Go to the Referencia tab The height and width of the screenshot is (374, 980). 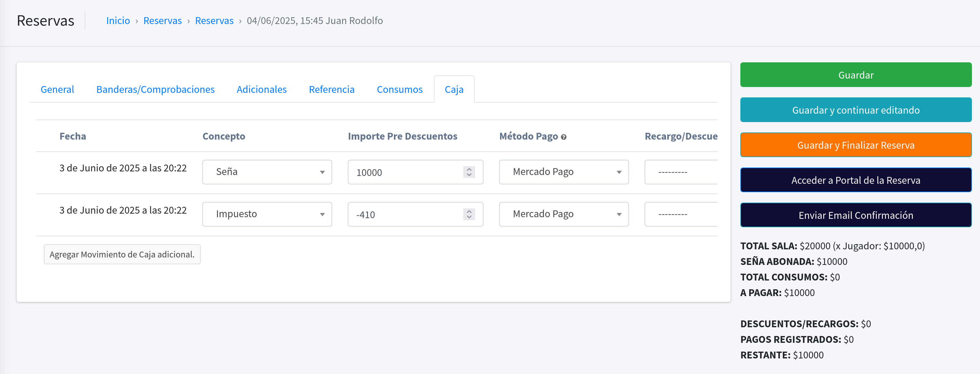[331, 89]
